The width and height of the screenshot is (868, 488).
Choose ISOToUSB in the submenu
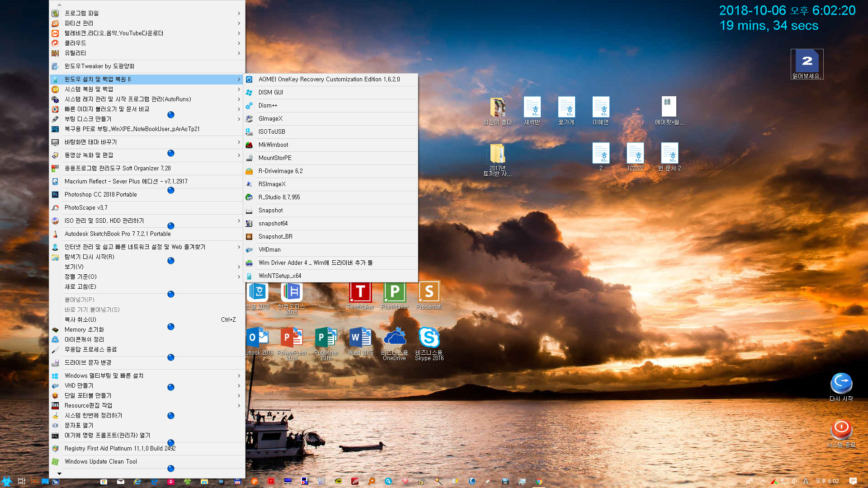tap(330, 131)
